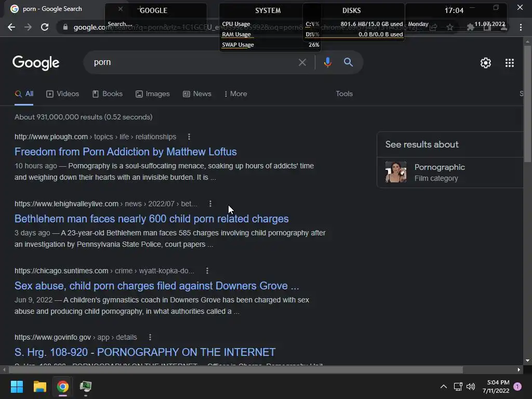532x399 pixels.
Task: Click the SYSTEM widget header
Action: 268,10
